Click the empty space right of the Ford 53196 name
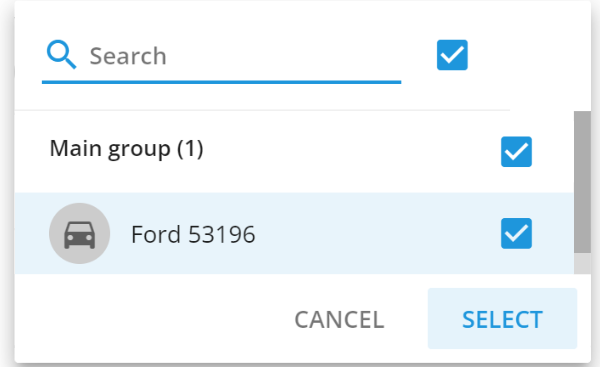The image size is (600, 367). (x=377, y=233)
